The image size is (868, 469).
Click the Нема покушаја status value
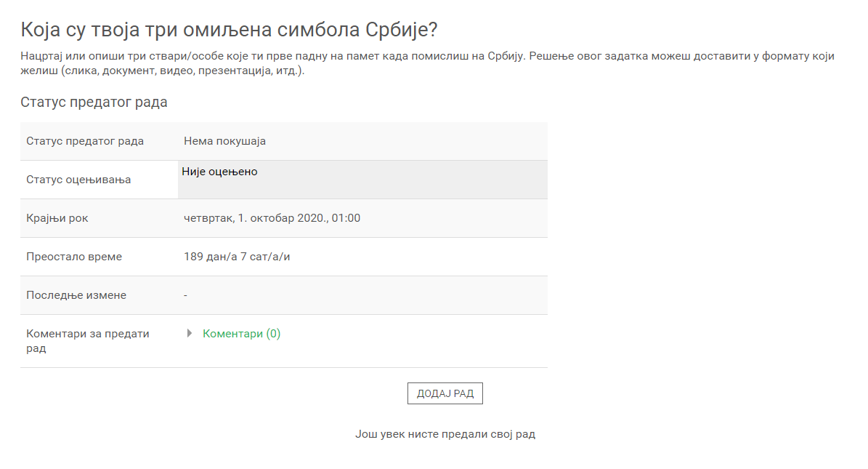pos(224,141)
